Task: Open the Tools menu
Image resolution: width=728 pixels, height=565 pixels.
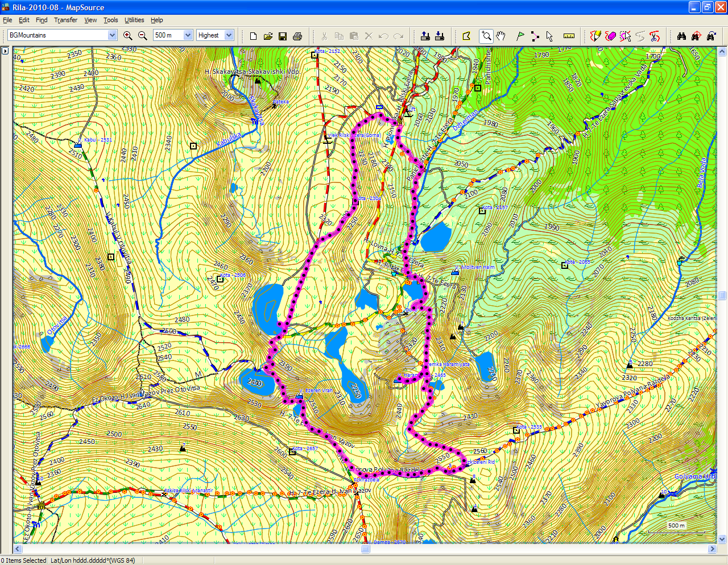Action: (111, 20)
